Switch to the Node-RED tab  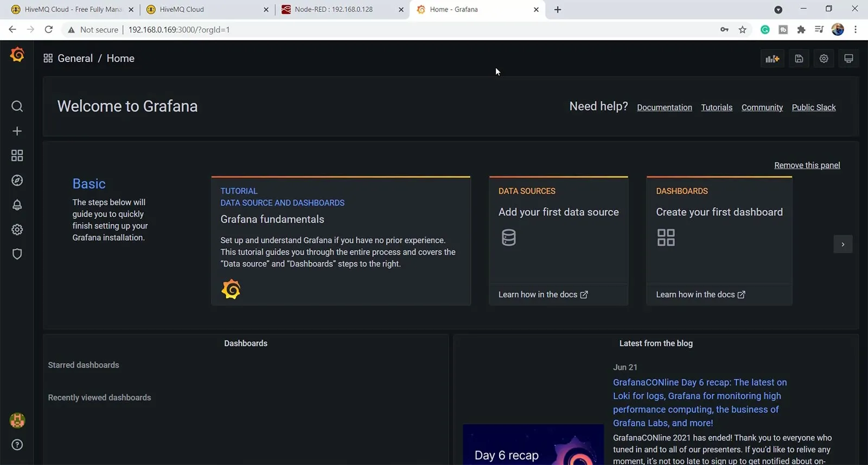click(x=343, y=10)
